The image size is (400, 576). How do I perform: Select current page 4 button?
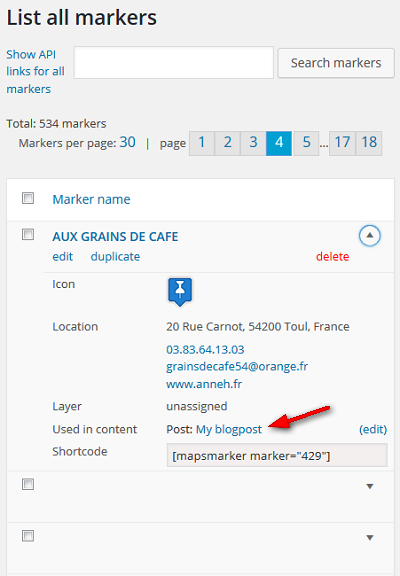[279, 143]
